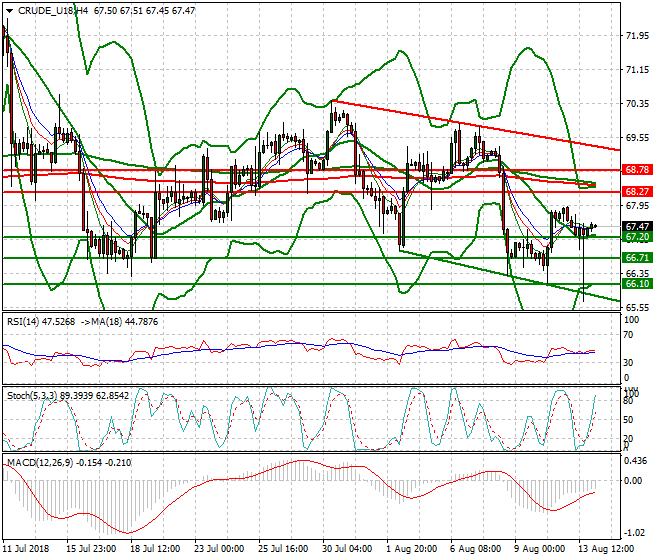Click the 25 Jul 16:00 time label
Image resolution: width=660 pixels, height=560 pixels.
(283, 549)
